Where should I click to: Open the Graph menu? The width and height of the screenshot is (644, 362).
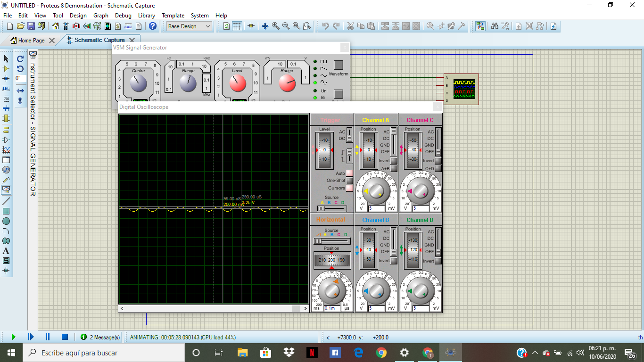tap(101, 16)
